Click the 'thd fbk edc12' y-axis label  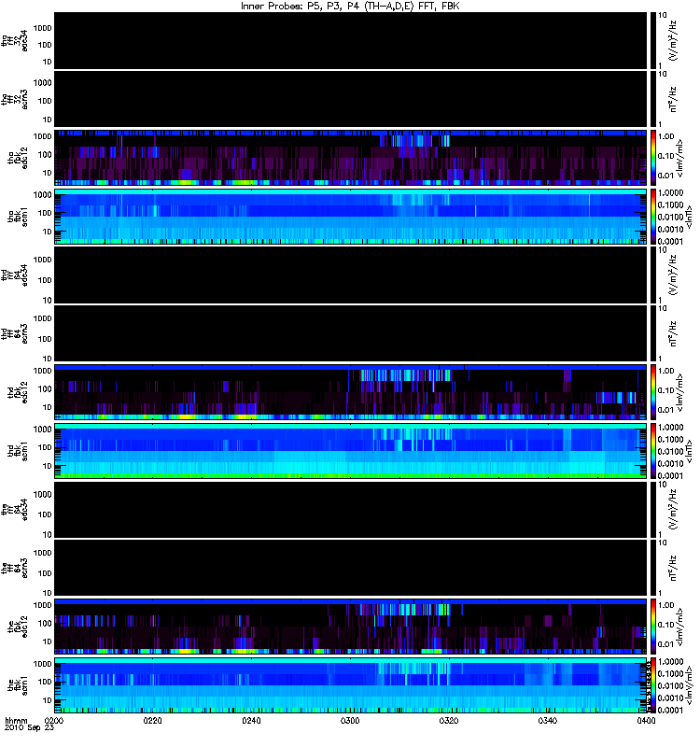[x=18, y=392]
